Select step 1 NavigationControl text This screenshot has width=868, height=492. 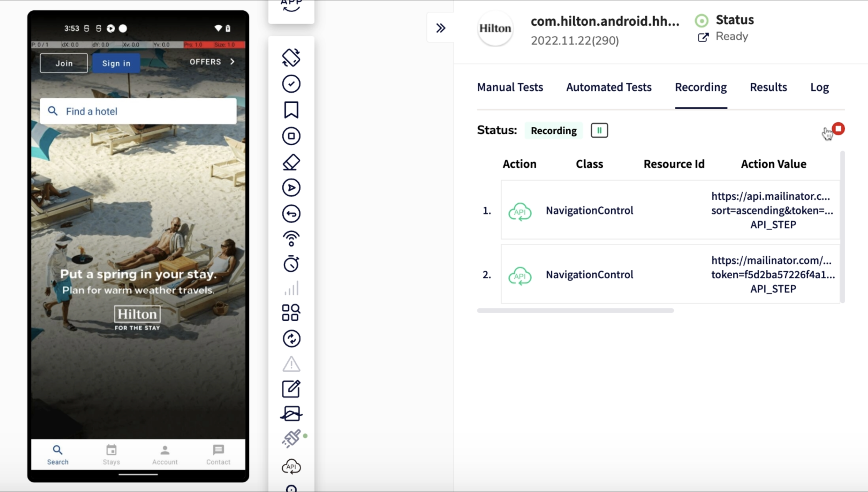[x=590, y=211]
